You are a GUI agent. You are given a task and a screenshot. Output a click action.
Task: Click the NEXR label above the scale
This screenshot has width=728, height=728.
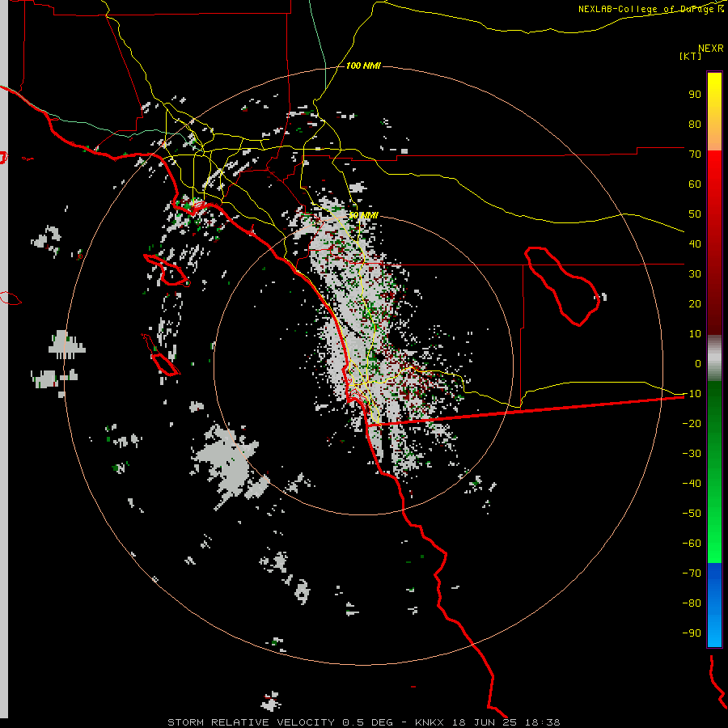tap(711, 49)
